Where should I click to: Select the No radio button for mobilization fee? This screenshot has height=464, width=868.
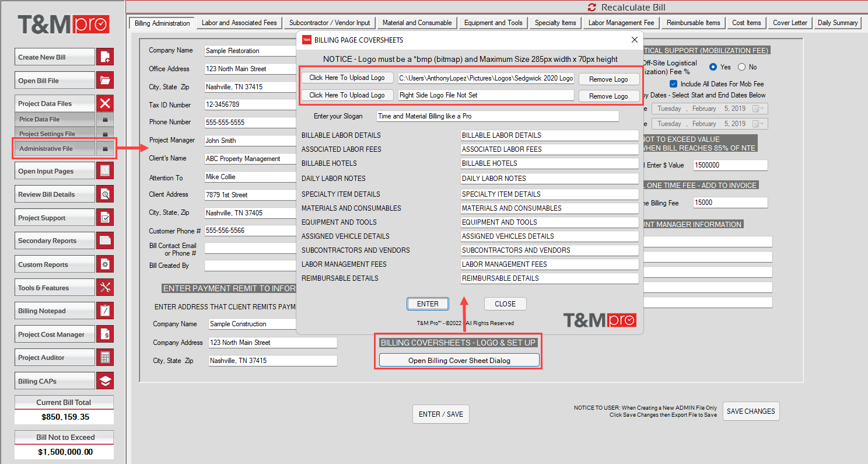[x=742, y=67]
